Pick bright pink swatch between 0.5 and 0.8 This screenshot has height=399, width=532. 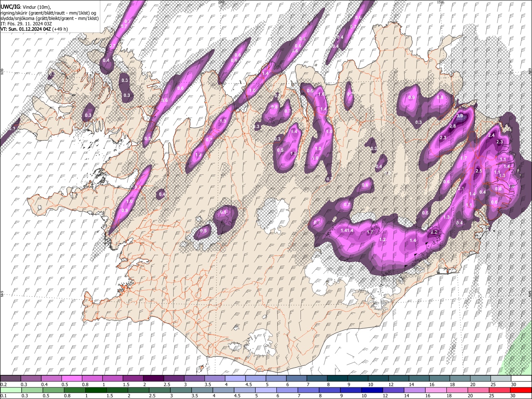[x=71, y=379]
